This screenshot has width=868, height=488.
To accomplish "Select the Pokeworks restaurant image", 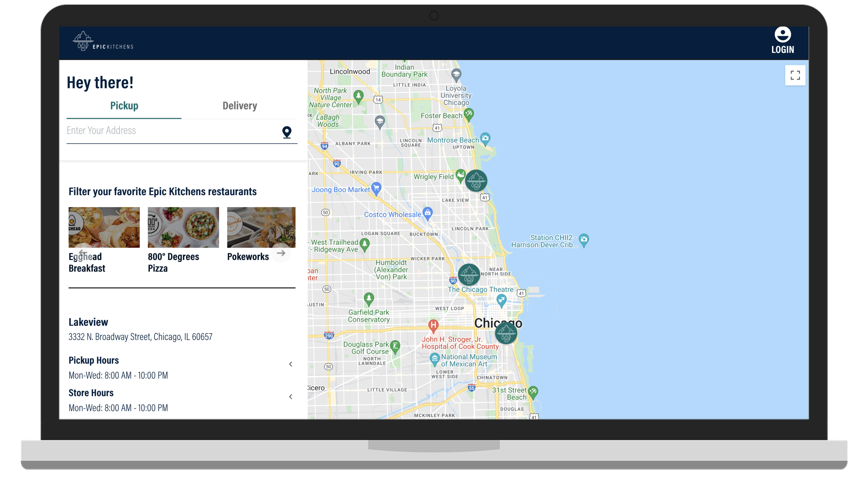I will (261, 227).
